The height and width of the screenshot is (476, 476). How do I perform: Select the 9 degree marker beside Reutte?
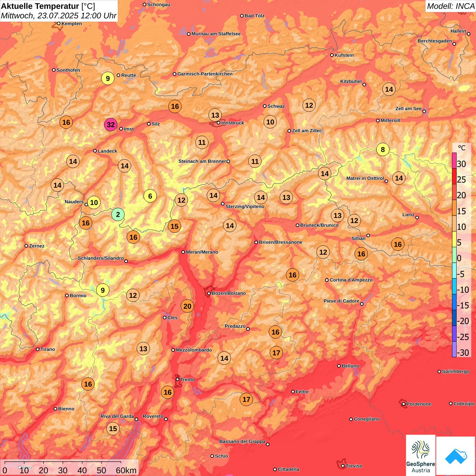click(x=108, y=79)
